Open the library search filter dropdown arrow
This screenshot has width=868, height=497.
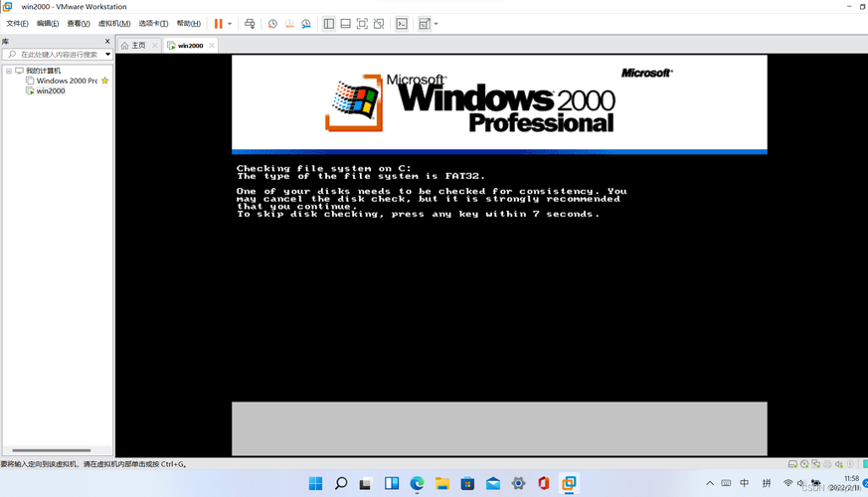107,55
